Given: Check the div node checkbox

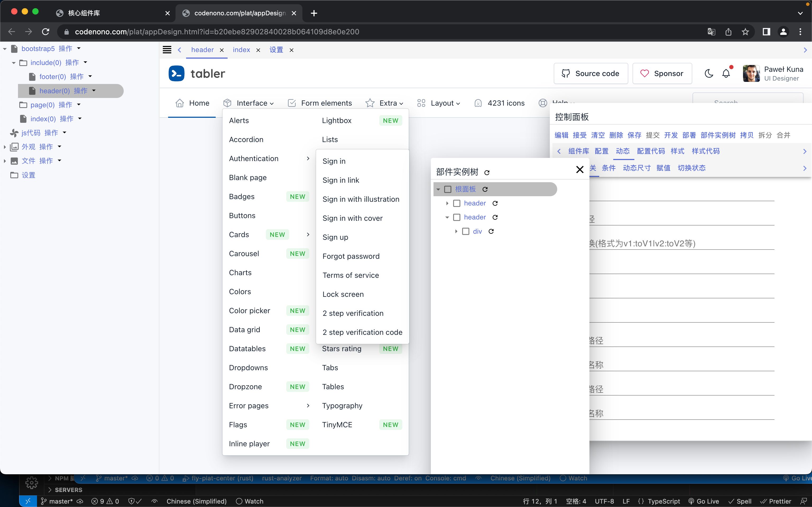Looking at the screenshot, I should click(466, 232).
